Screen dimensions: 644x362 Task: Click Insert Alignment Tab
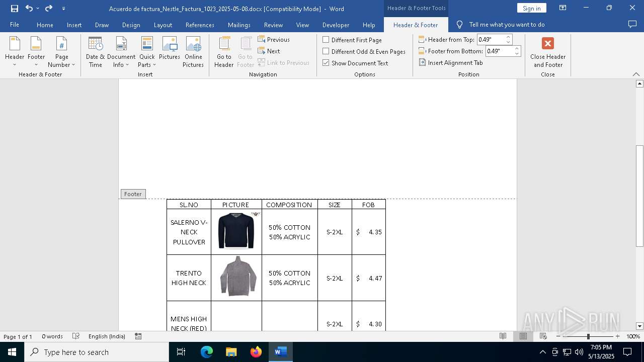[x=451, y=62]
